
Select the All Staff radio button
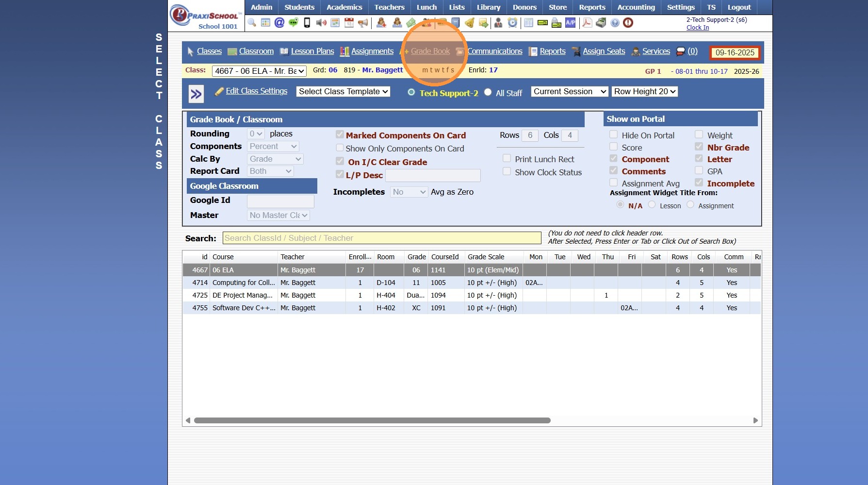[488, 92]
